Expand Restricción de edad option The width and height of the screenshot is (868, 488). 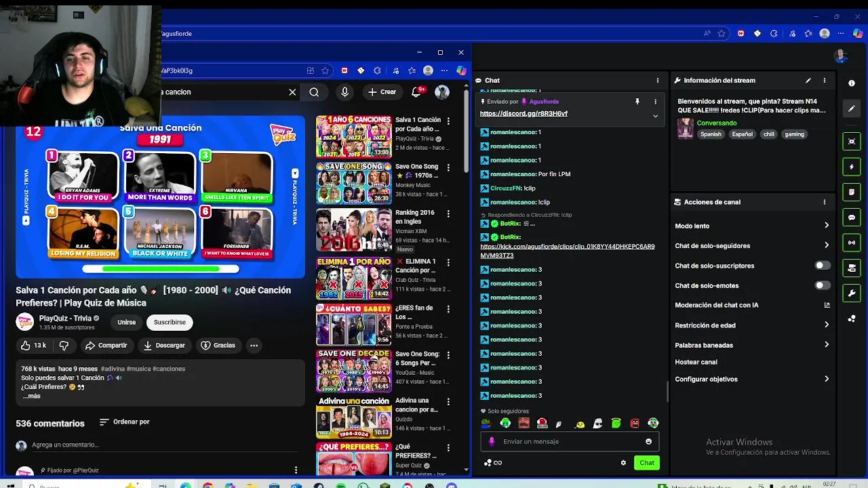pos(753,325)
